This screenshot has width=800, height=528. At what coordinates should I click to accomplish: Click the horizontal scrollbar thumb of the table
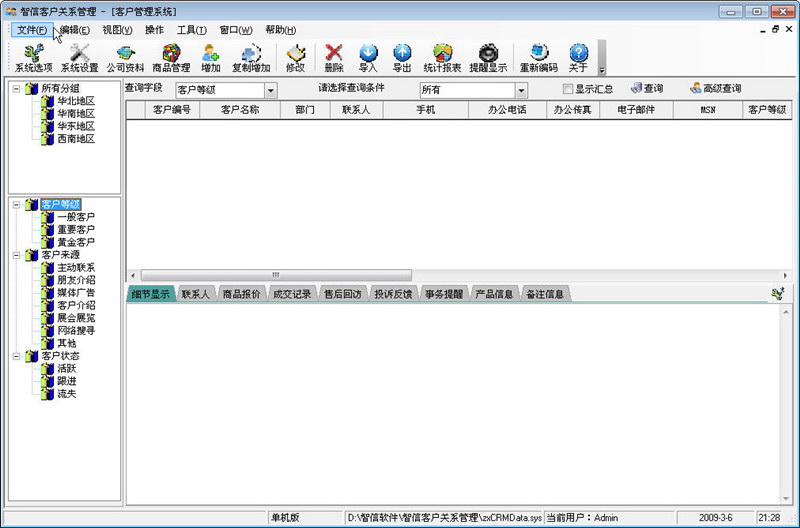click(x=276, y=275)
